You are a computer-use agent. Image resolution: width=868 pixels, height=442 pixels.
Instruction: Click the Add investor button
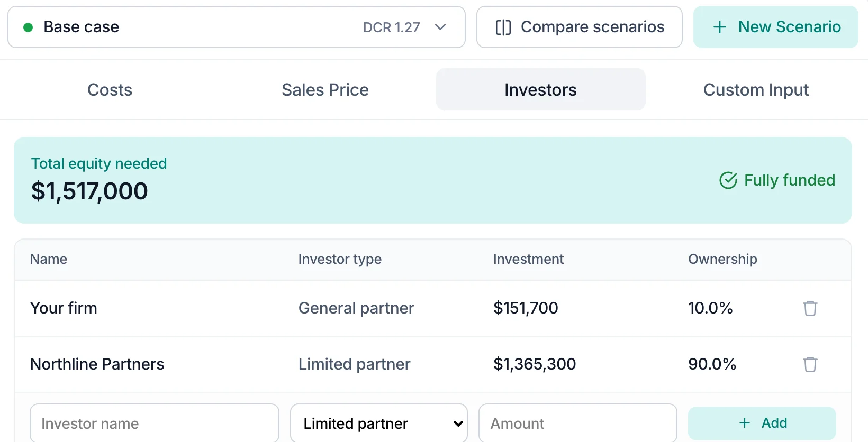point(762,423)
